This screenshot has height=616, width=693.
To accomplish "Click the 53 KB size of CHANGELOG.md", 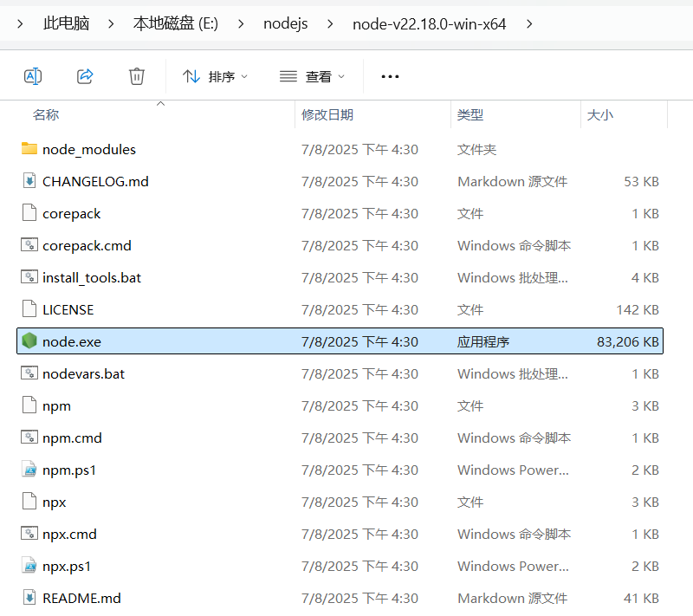I will [x=641, y=181].
